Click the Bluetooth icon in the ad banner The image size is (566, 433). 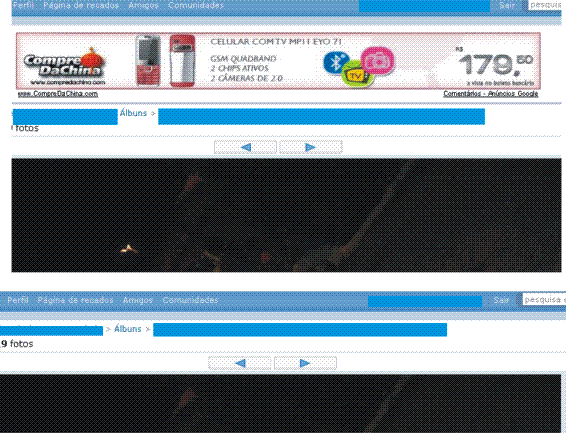[336, 62]
